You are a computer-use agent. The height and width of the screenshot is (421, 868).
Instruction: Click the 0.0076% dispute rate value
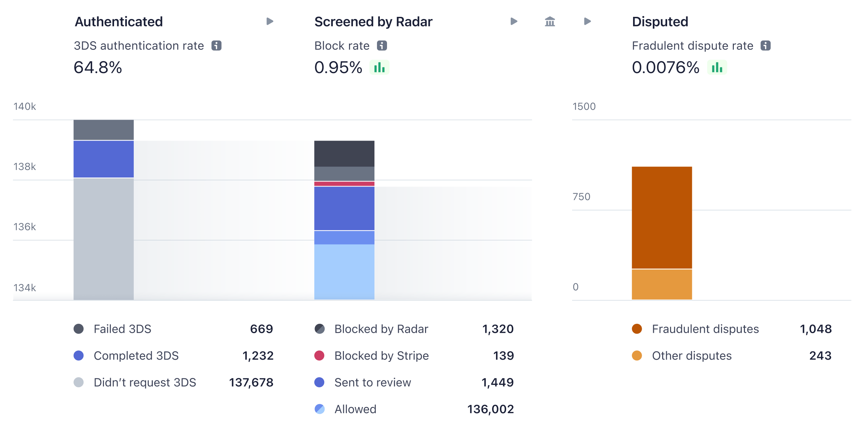(666, 67)
